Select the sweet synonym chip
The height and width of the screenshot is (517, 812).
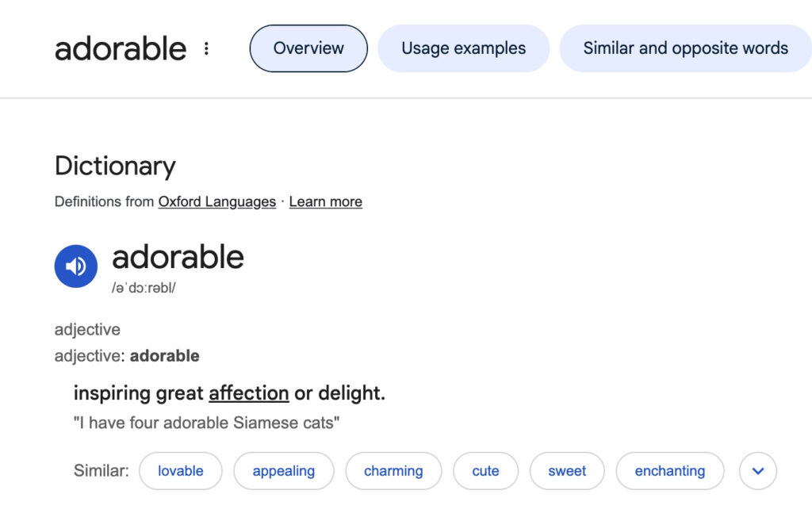[x=567, y=471]
